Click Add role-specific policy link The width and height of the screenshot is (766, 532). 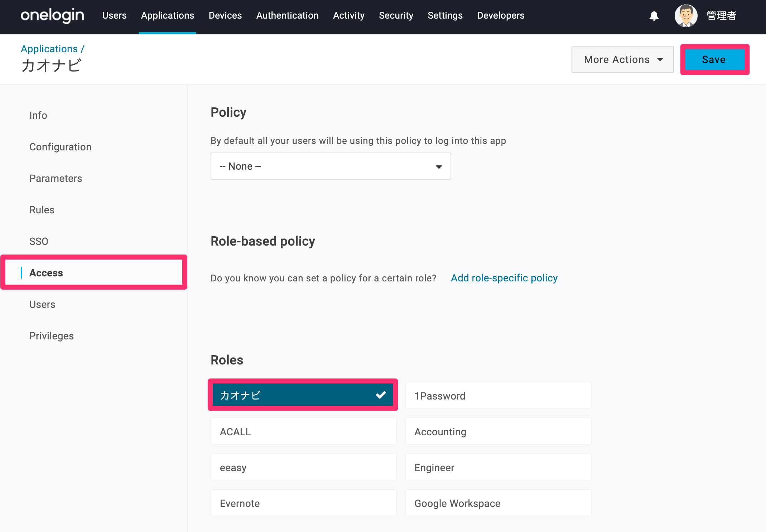pyautogui.click(x=504, y=278)
